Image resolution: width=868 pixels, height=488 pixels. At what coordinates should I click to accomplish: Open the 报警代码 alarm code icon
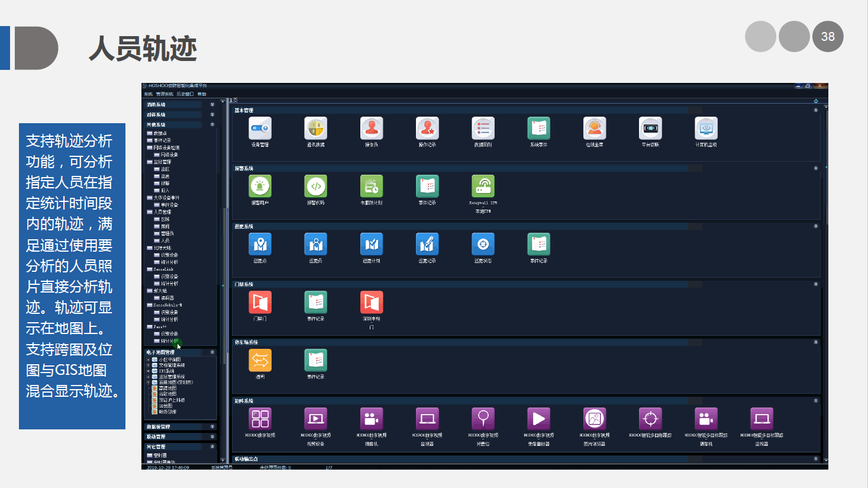(x=315, y=187)
